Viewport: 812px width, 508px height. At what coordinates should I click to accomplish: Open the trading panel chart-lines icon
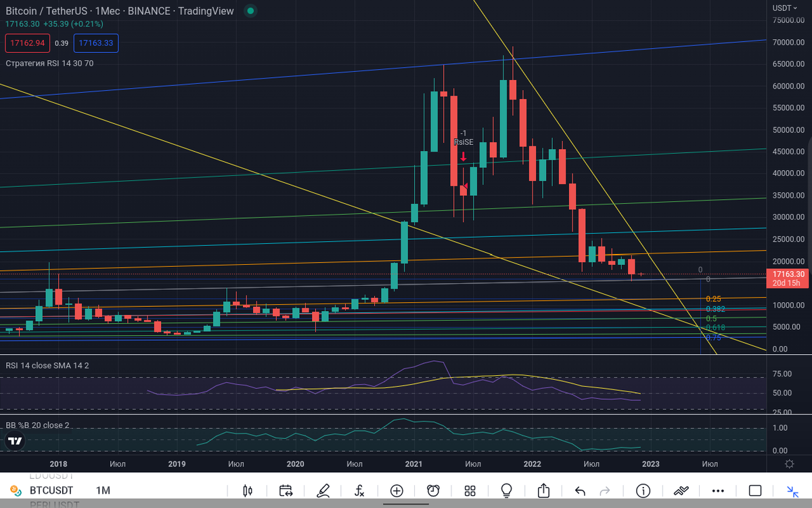681,490
